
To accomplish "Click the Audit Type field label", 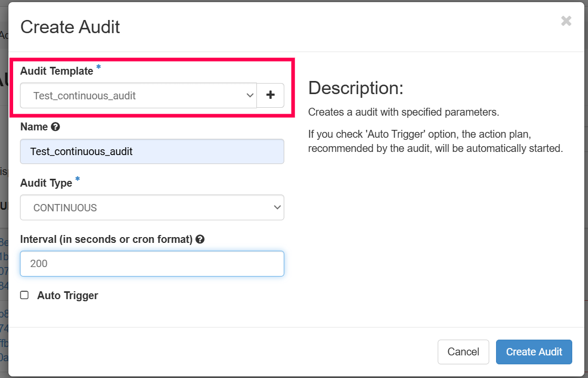I will pos(46,183).
